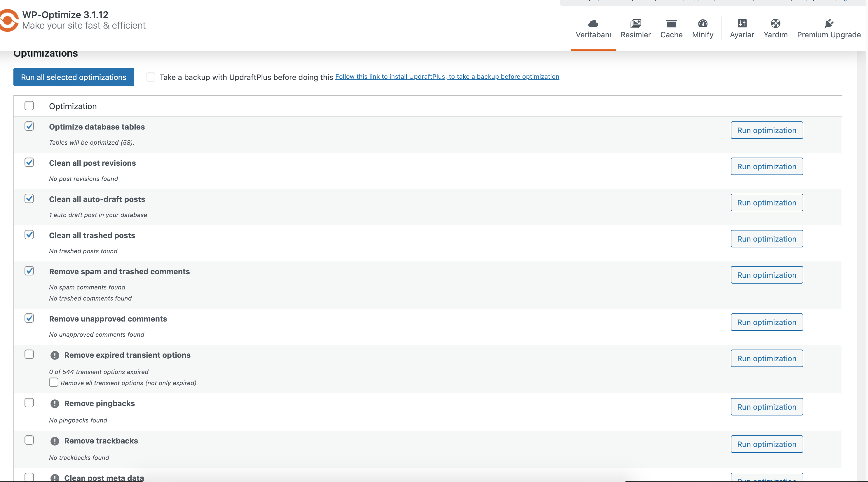Toggle the select-all Optimization header checkbox
Image resolution: width=868 pixels, height=482 pixels.
29,106
